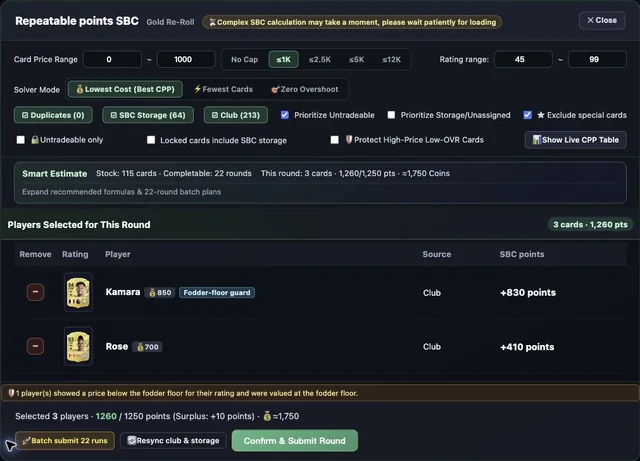Toggle the SBC Storage (64) source
This screenshot has width=640, height=461.
(148, 115)
